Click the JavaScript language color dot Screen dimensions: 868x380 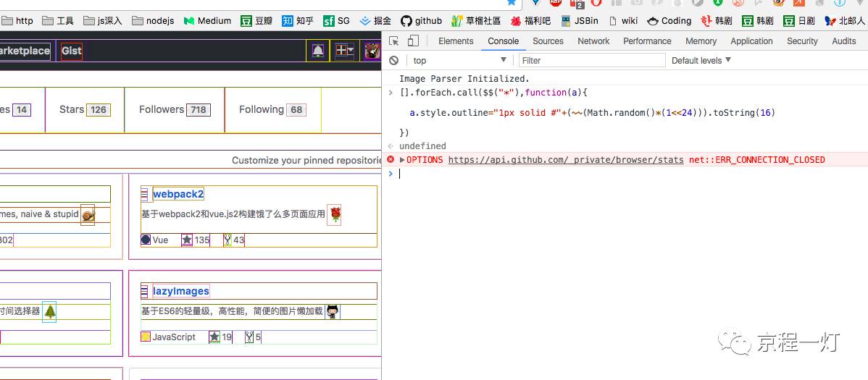[146, 337]
